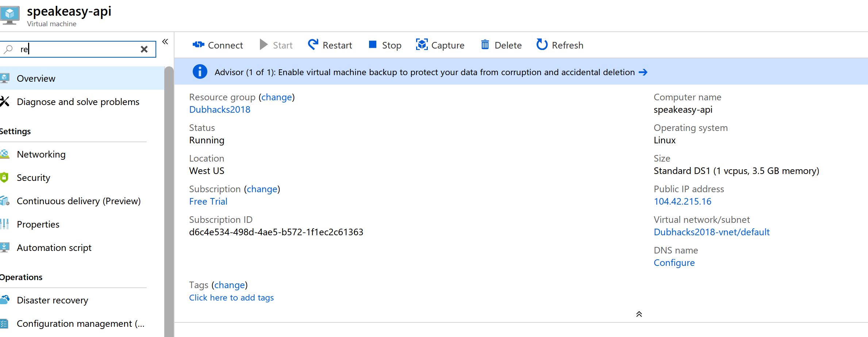The height and width of the screenshot is (337, 868).
Task: Click the Delete button label
Action: (508, 45)
